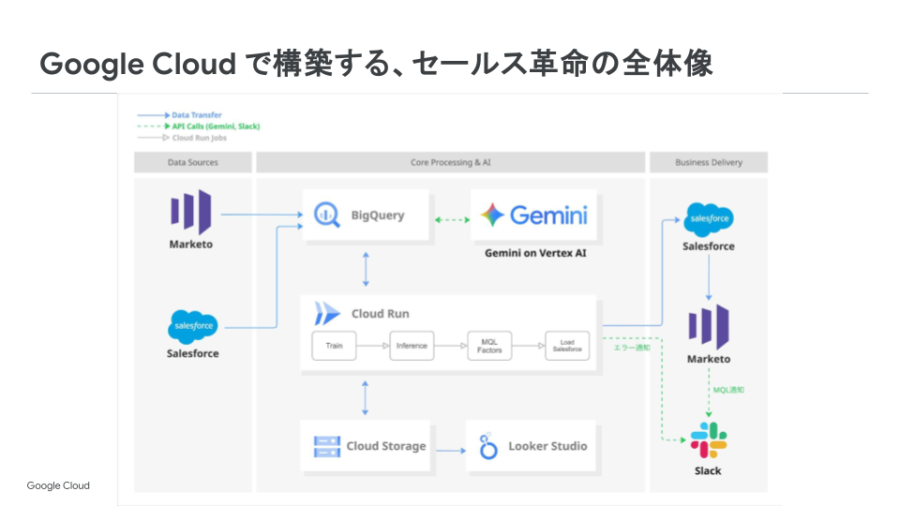Select the BigQuery magnifier icon
Screen dimensions: 900x506
tap(327, 214)
